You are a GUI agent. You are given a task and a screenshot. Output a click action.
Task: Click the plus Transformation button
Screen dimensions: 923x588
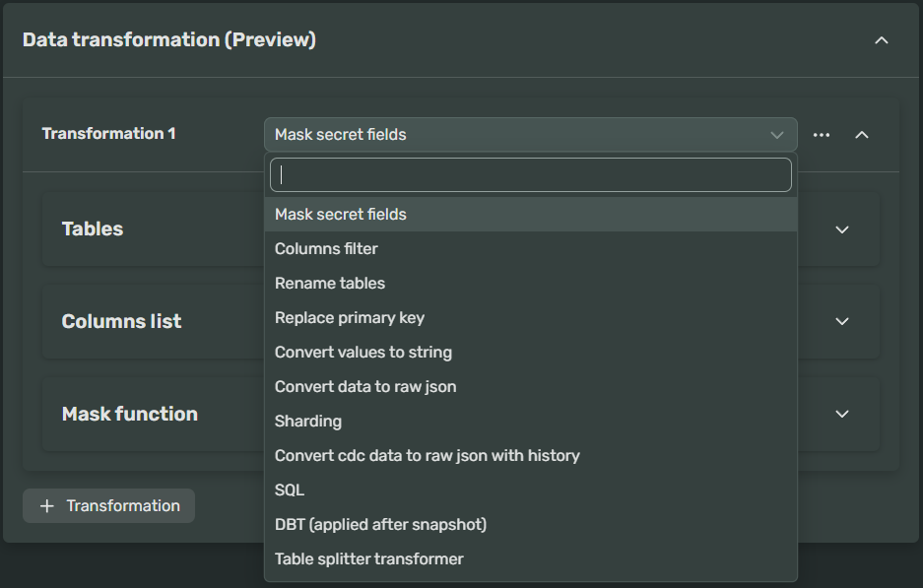tap(109, 505)
